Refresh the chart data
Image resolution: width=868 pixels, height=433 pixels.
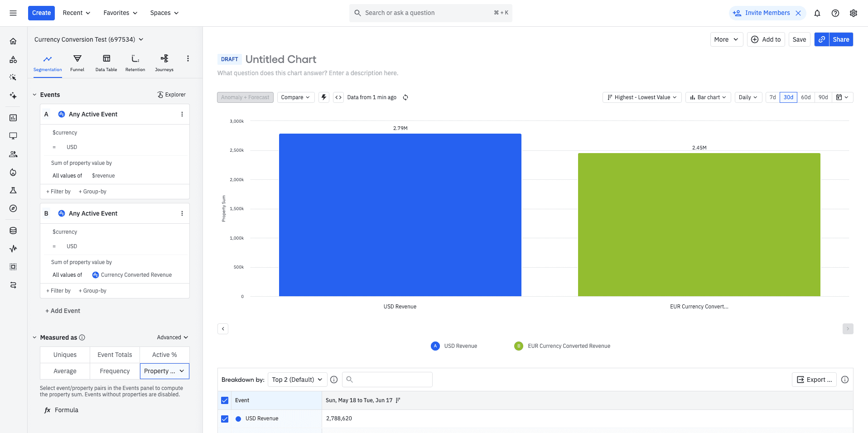click(405, 97)
